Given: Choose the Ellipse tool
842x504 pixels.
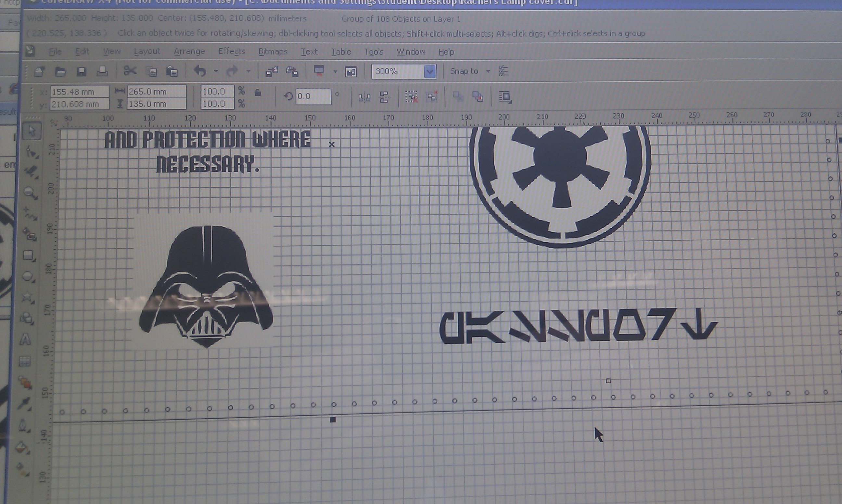Looking at the screenshot, I should tap(28, 276).
